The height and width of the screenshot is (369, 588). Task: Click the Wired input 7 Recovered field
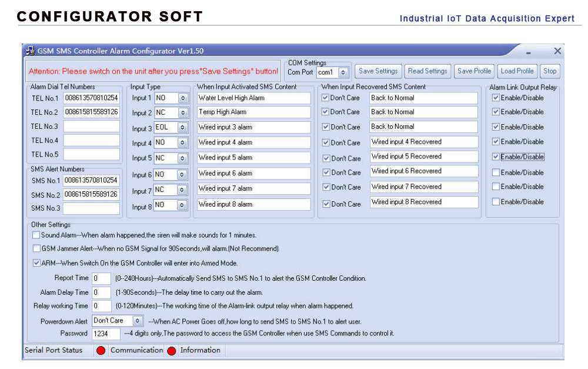(x=424, y=187)
